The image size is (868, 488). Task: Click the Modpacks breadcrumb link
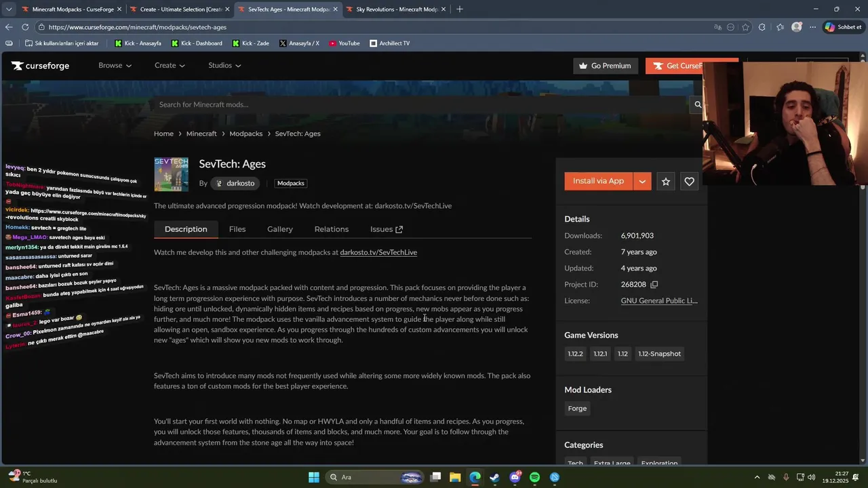click(x=246, y=134)
